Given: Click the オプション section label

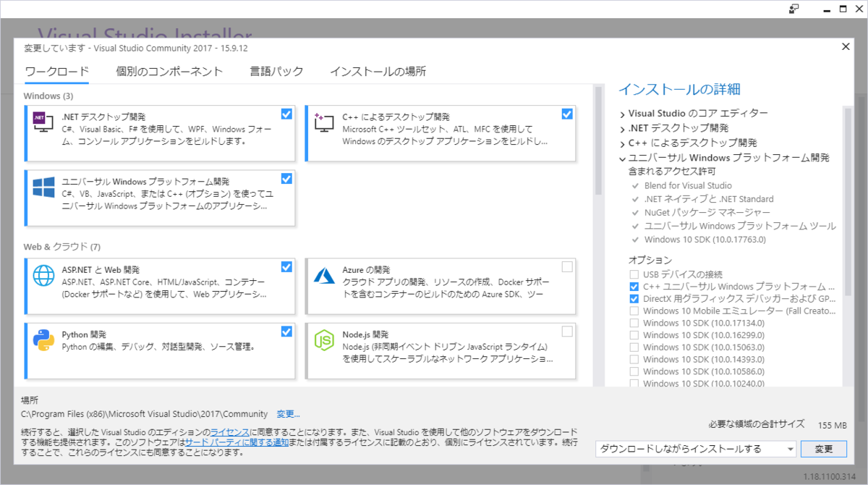Looking at the screenshot, I should 650,260.
